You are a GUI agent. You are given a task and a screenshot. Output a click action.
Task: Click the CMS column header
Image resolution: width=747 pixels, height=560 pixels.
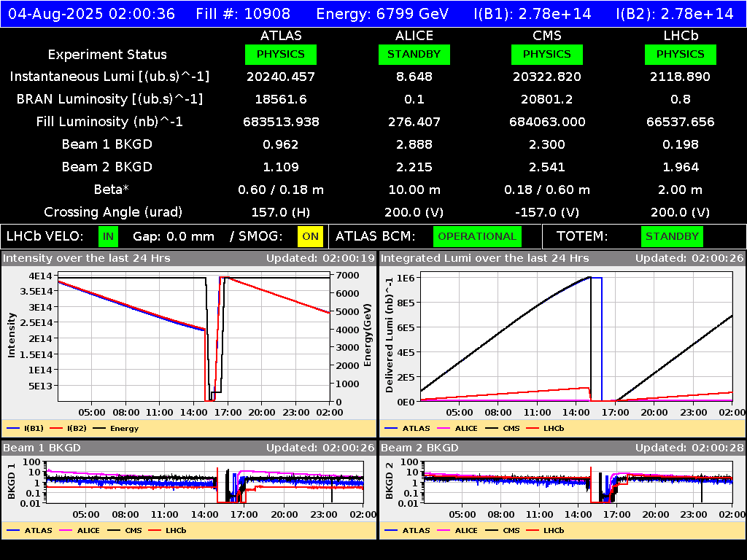pyautogui.click(x=547, y=36)
